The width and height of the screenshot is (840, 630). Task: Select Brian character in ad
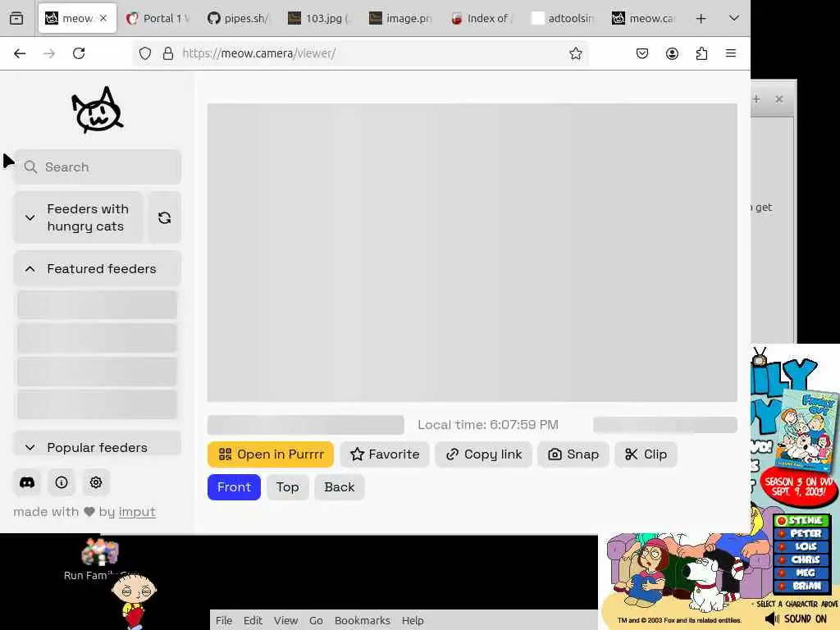(x=802, y=586)
